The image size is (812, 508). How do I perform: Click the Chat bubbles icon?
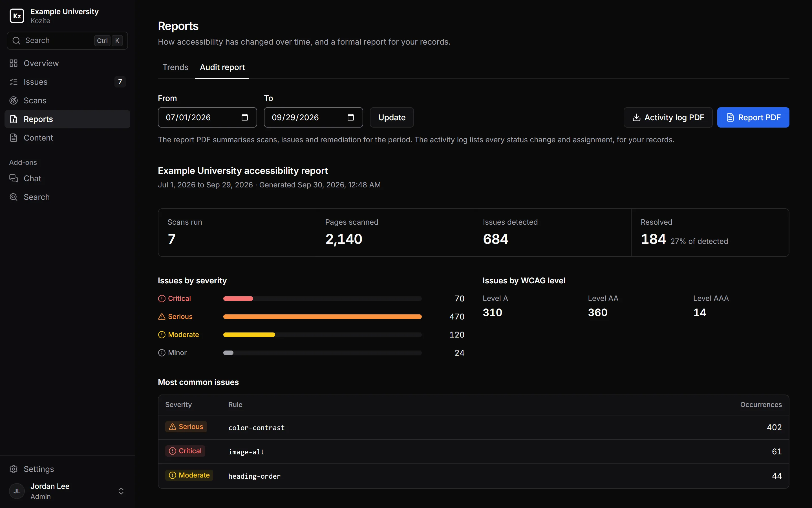point(14,178)
